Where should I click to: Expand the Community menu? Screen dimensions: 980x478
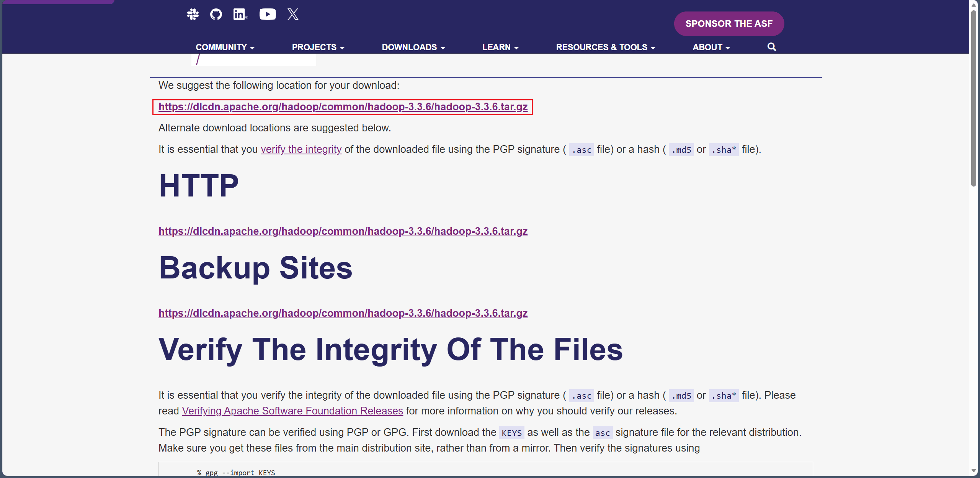pos(225,47)
